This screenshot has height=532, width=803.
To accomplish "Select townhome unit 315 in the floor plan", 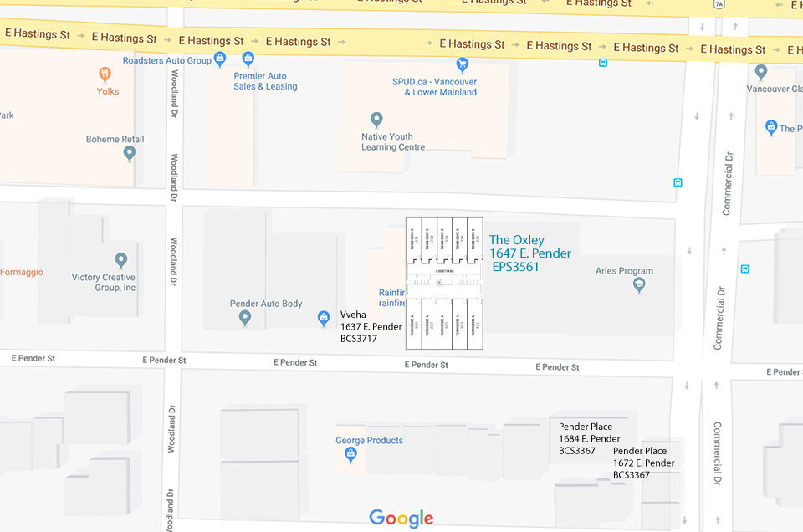I will click(x=475, y=239).
